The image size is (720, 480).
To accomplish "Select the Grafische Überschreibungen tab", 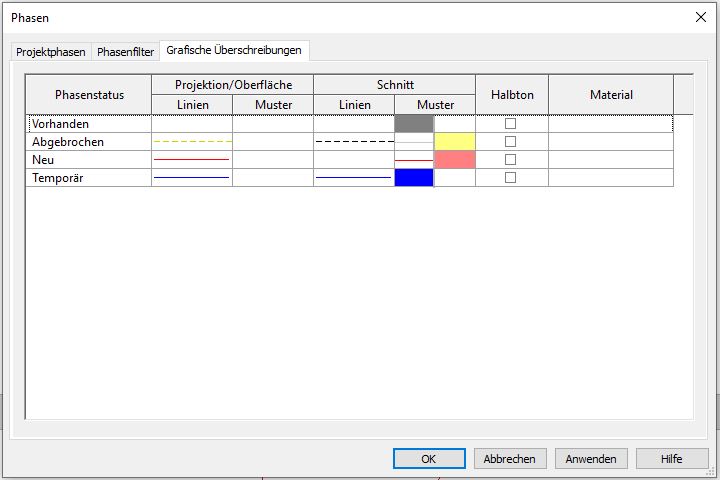I will [x=233, y=50].
